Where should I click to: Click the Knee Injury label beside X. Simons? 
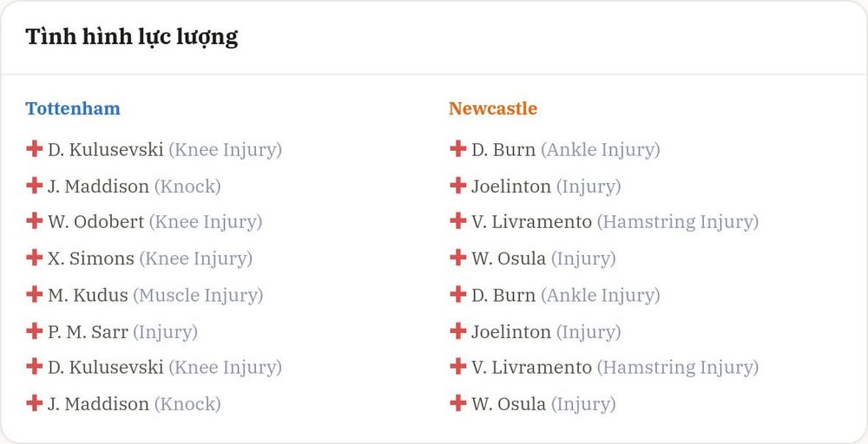(195, 258)
